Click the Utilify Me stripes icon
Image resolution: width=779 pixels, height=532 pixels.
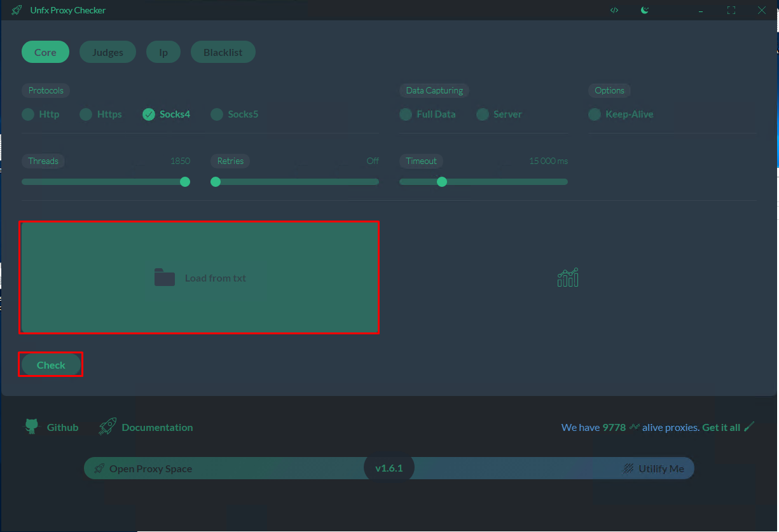point(628,468)
